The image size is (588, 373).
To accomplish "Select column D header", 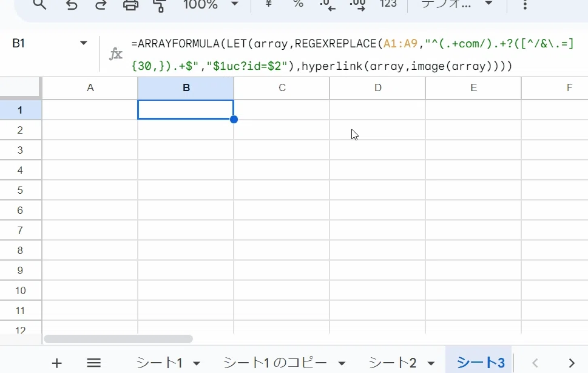I will [x=377, y=88].
